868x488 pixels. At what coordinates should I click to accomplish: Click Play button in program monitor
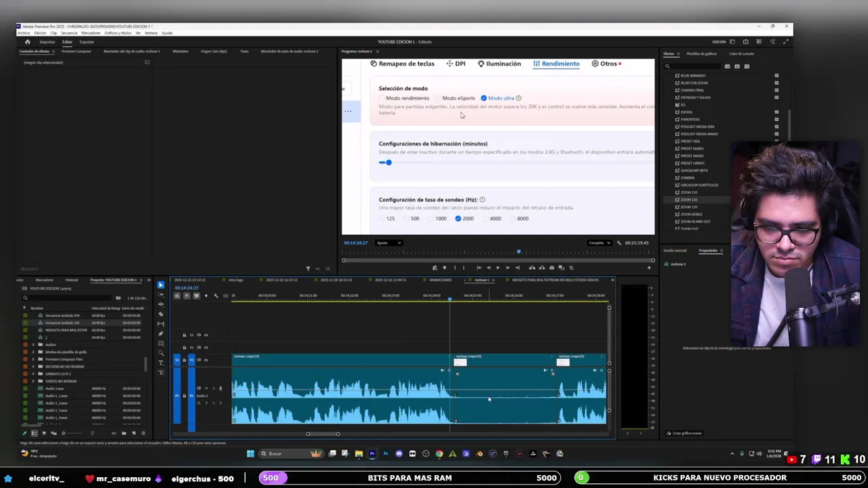tap(498, 268)
